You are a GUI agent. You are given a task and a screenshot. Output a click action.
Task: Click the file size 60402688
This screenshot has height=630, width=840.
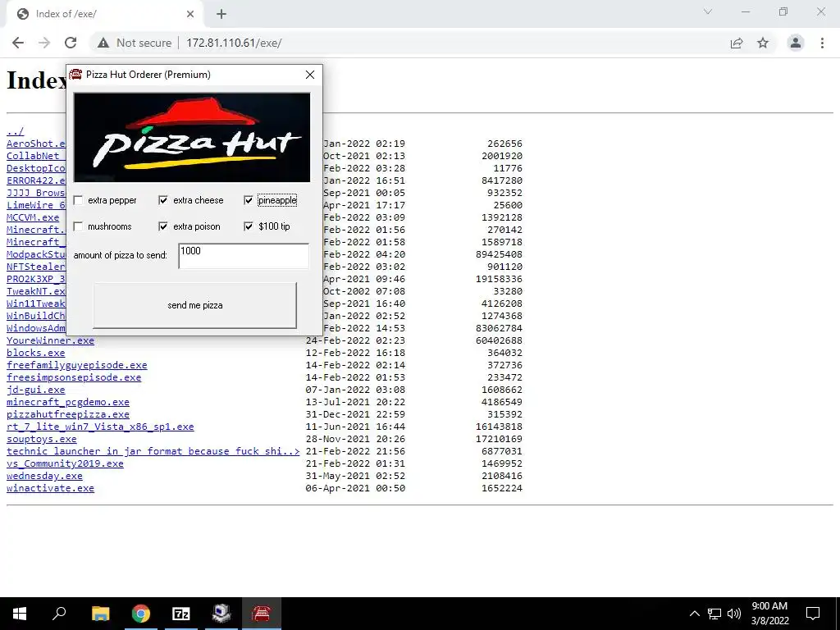[499, 340]
